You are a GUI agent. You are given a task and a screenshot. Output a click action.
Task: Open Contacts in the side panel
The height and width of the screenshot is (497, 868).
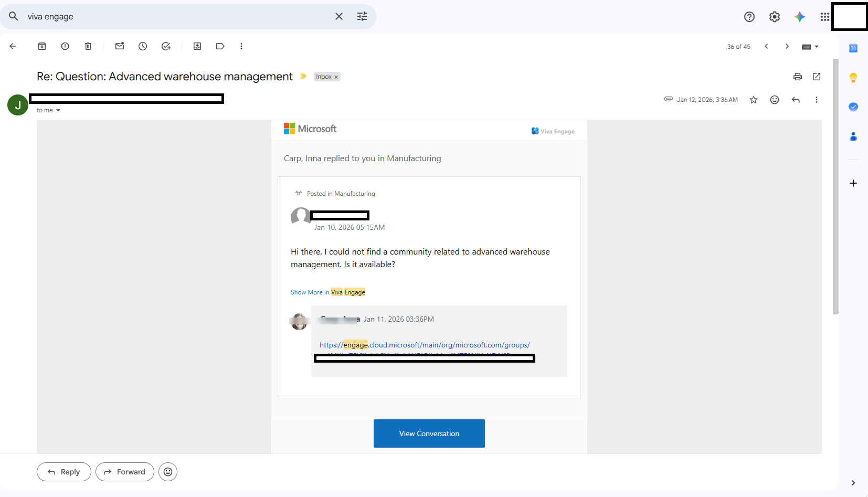pos(853,136)
